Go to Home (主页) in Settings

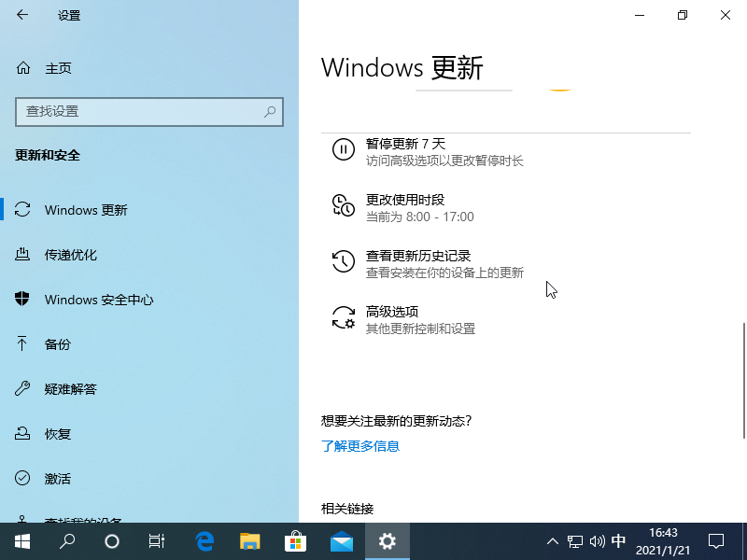58,68
